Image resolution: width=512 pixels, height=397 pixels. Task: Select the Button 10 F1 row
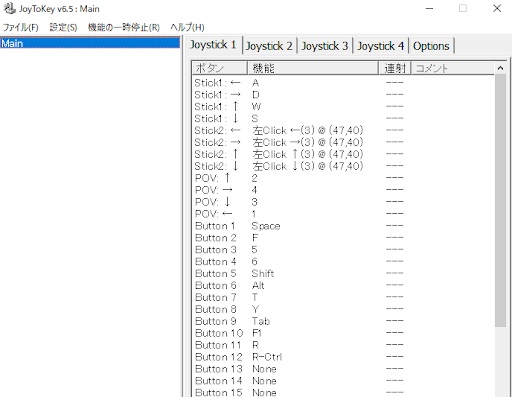(343, 333)
